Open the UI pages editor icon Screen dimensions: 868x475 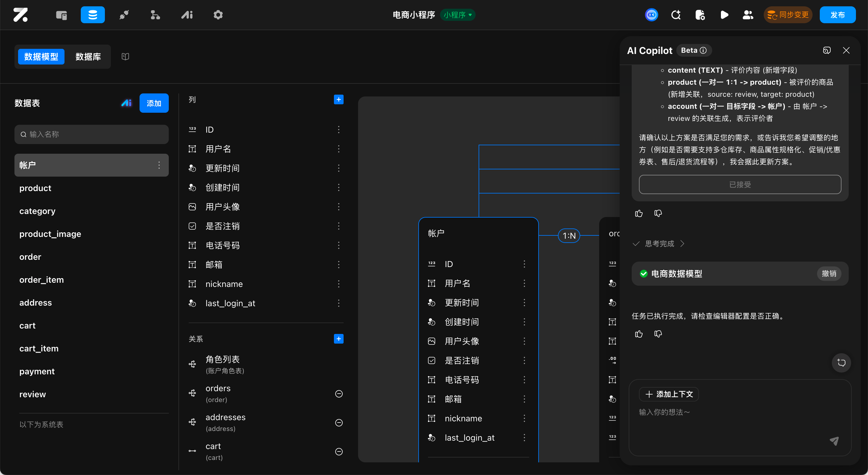[61, 15]
